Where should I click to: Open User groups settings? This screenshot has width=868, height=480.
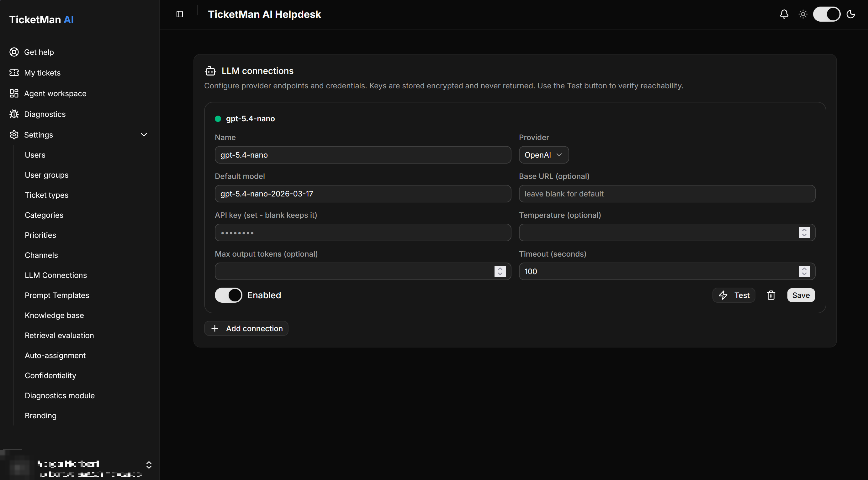coord(46,175)
